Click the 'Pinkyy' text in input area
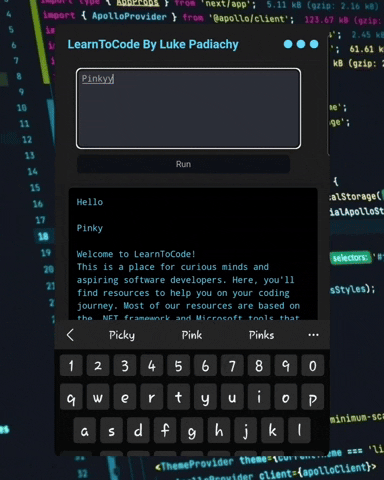This screenshot has height=480, width=384. click(98, 79)
